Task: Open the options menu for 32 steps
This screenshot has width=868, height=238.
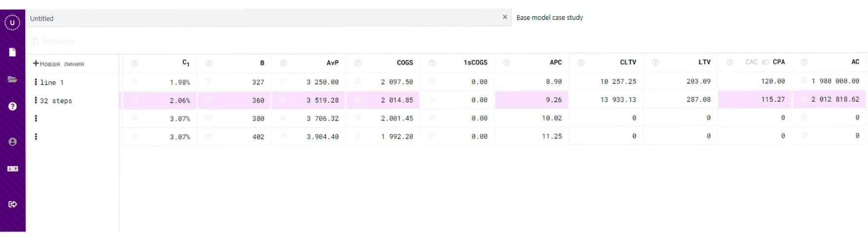Action: click(x=35, y=100)
